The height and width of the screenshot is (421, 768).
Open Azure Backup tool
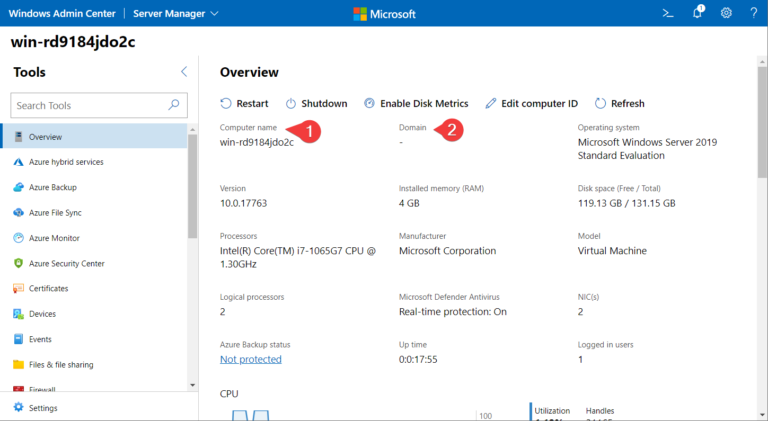pos(94,187)
